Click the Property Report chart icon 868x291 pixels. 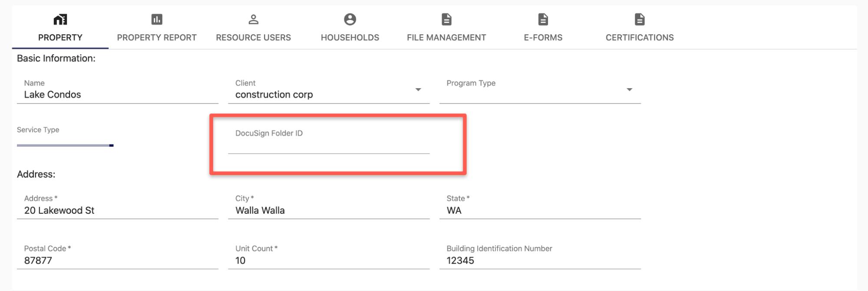coord(157,20)
